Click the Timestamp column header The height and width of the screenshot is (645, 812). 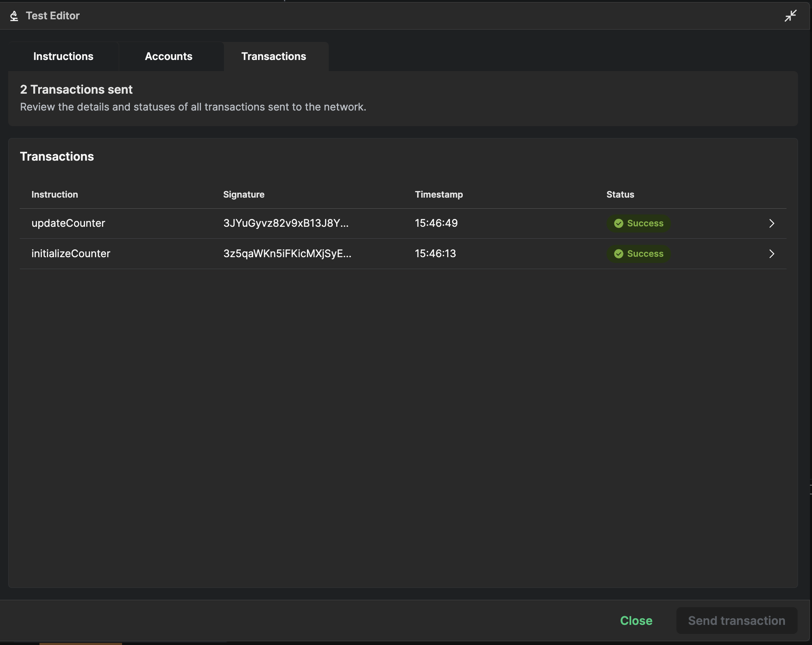click(438, 194)
